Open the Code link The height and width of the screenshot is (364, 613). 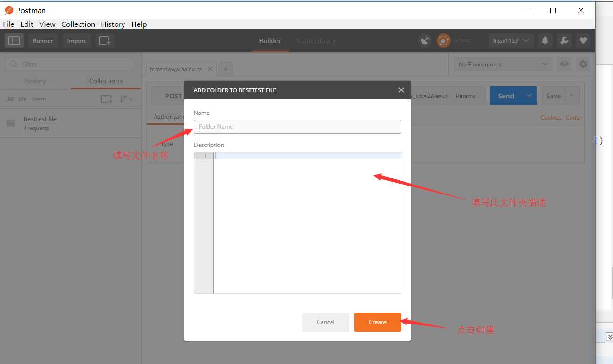tap(572, 118)
